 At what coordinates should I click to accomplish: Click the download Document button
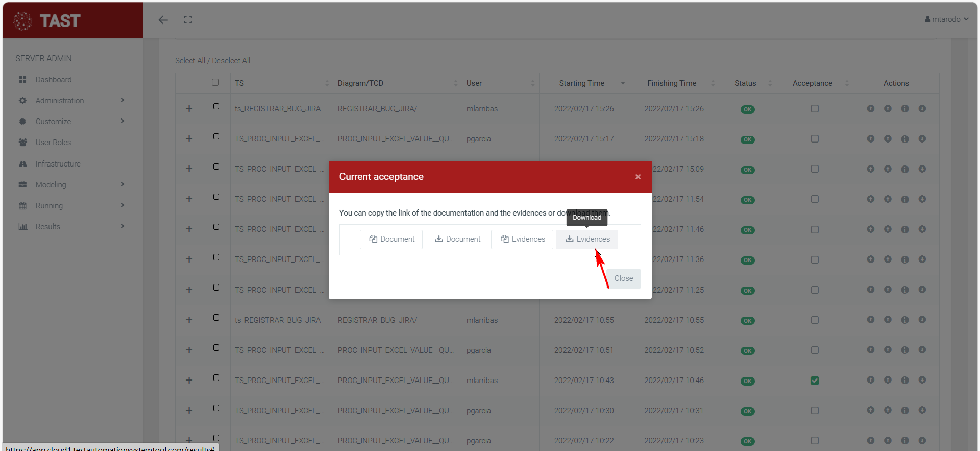(x=457, y=239)
